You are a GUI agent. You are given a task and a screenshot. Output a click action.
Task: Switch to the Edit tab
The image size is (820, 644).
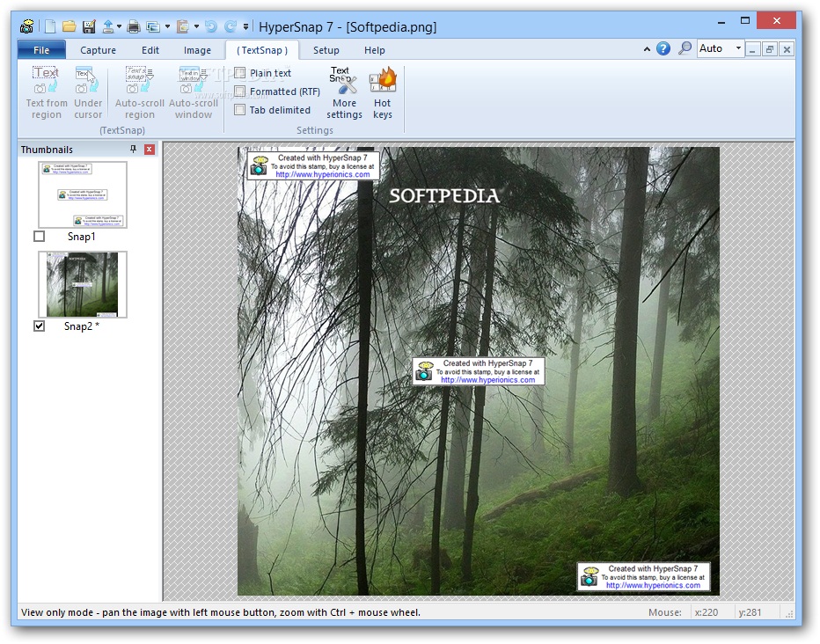point(150,50)
